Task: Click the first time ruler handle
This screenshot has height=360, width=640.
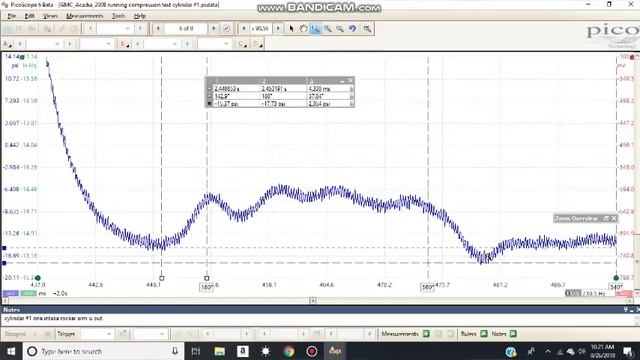Action: 162,278
